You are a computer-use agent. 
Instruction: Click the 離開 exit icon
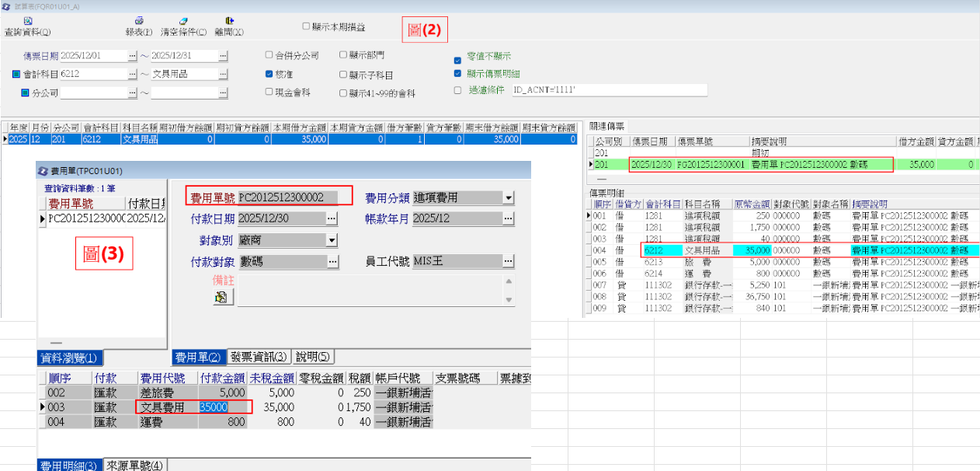click(229, 21)
